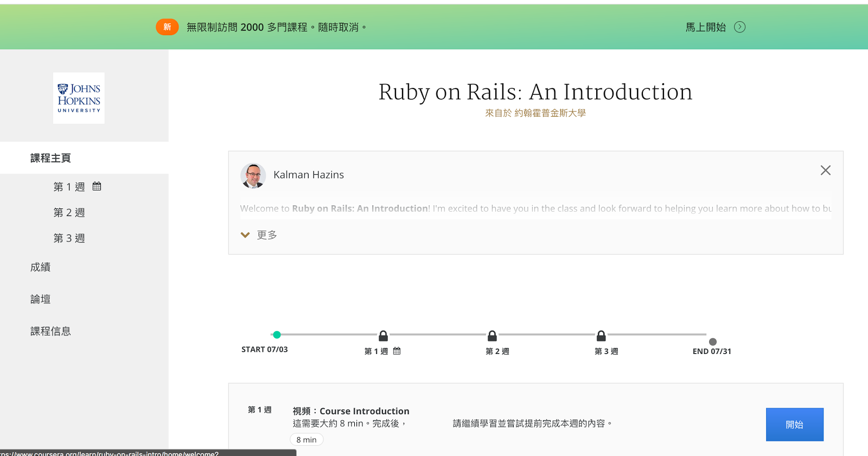Click the 第 1 週 label in the course card
Image resolution: width=868 pixels, height=456 pixels.
260,410
